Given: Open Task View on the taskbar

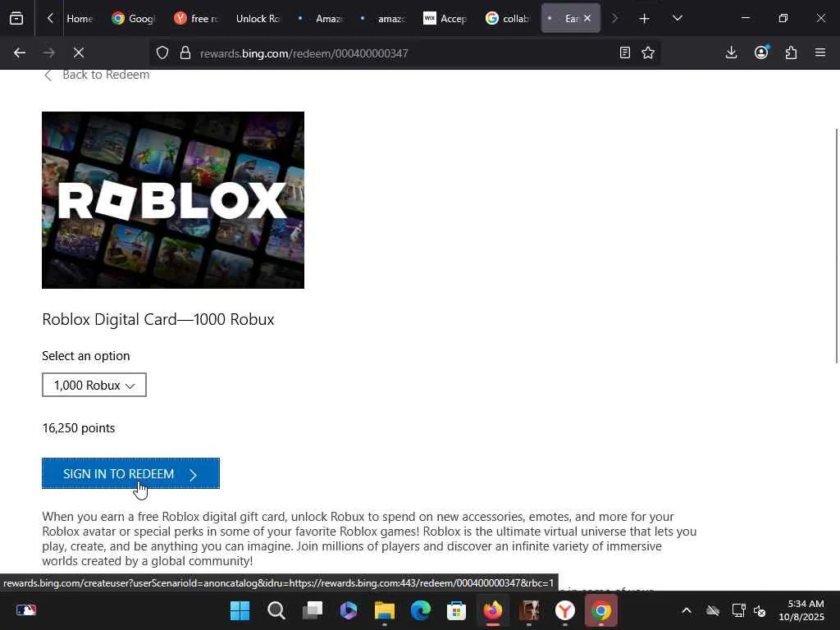Looking at the screenshot, I should [312, 610].
